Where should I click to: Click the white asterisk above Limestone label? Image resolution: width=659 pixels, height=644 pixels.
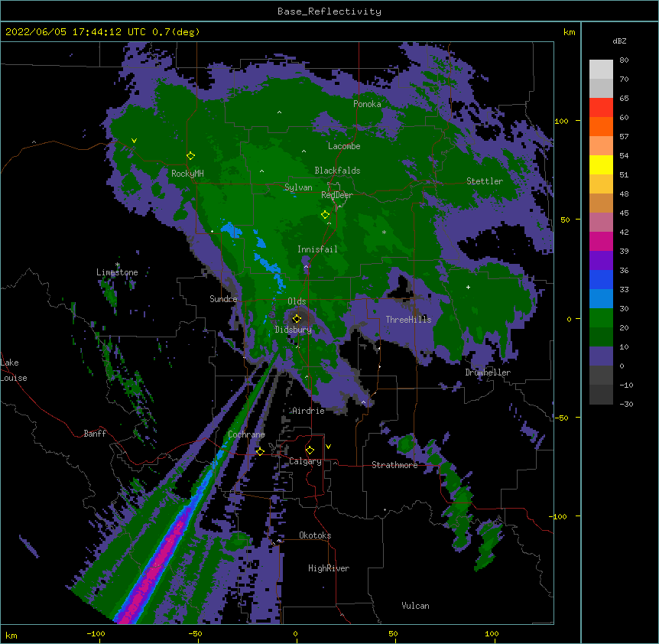tap(118, 265)
